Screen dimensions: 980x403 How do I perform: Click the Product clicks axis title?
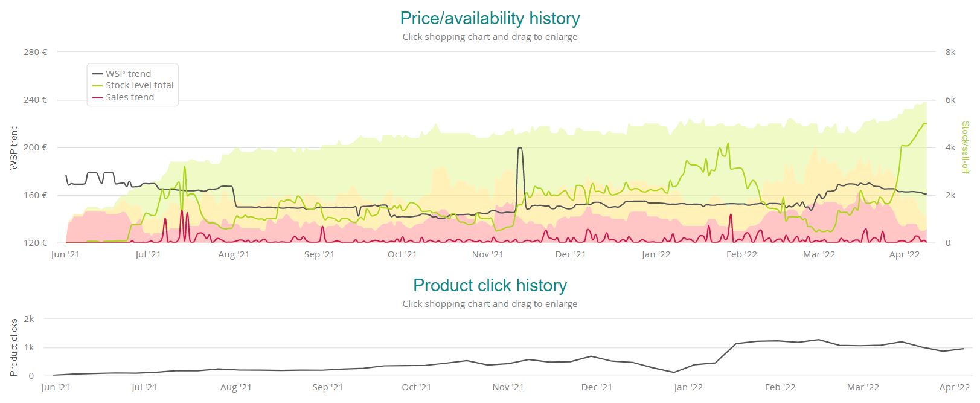14,347
